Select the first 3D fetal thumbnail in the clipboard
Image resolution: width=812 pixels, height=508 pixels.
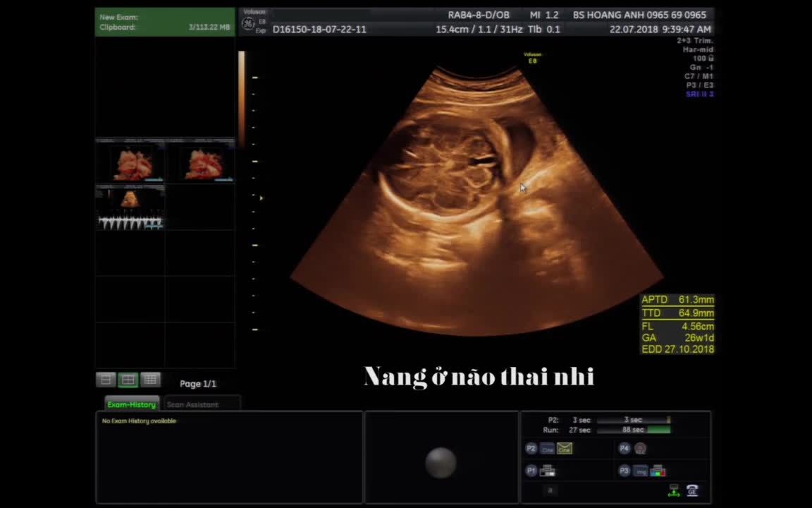coord(130,161)
